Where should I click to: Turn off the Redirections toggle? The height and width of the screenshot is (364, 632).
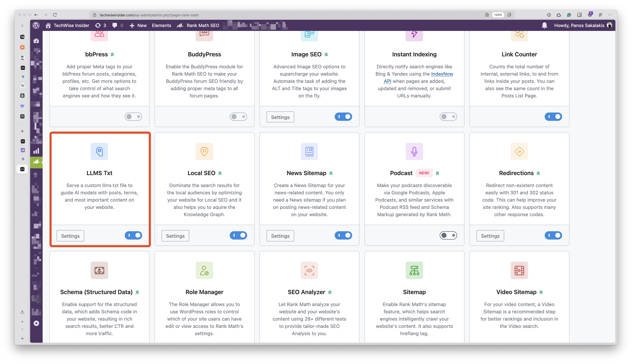click(553, 235)
